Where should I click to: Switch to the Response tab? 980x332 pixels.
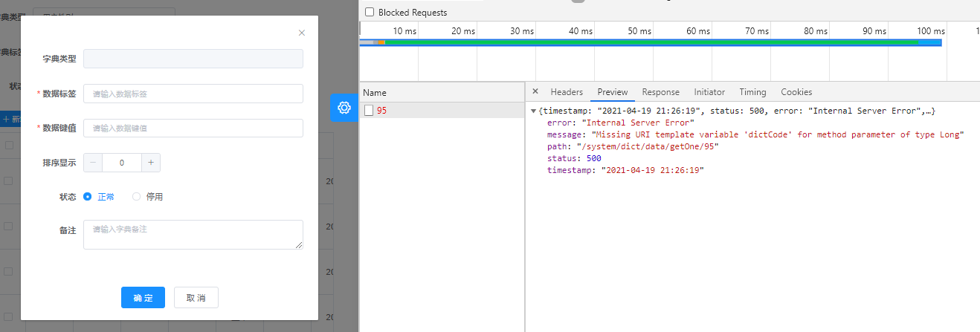pos(661,92)
